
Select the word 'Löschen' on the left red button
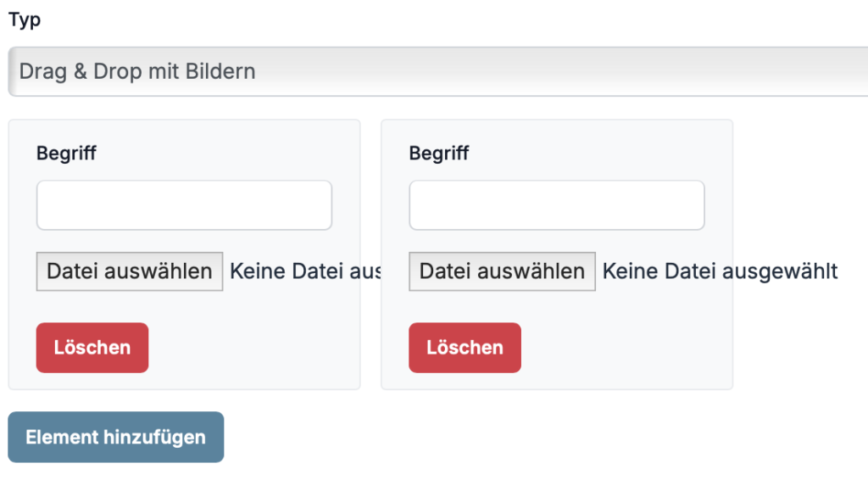[92, 348]
